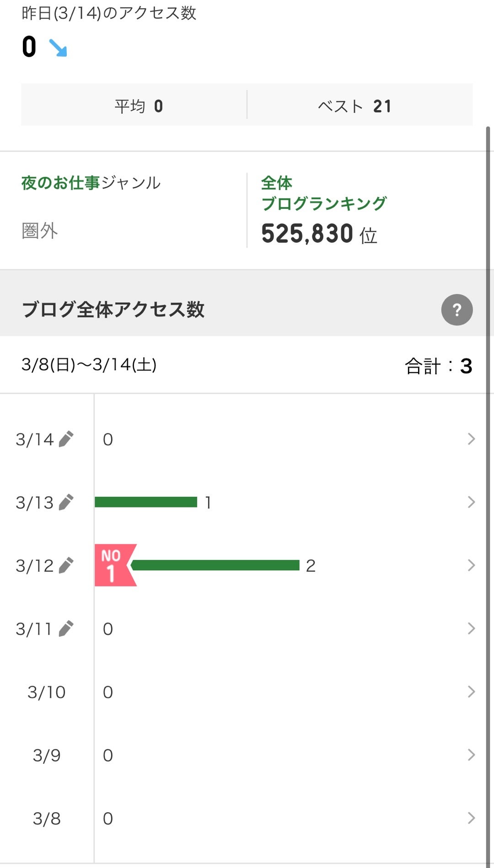Expand the 3/12 row chevron
Screen dimensions: 494x868
[471, 565]
